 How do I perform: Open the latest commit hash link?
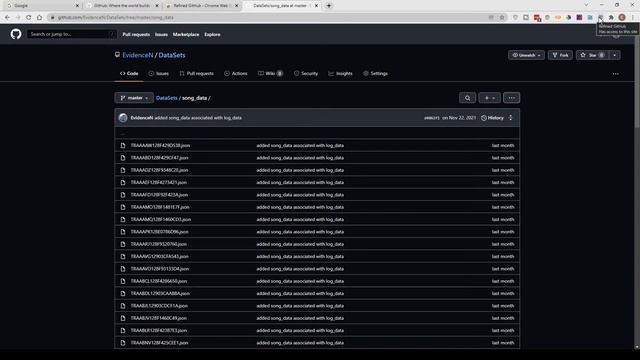432,118
